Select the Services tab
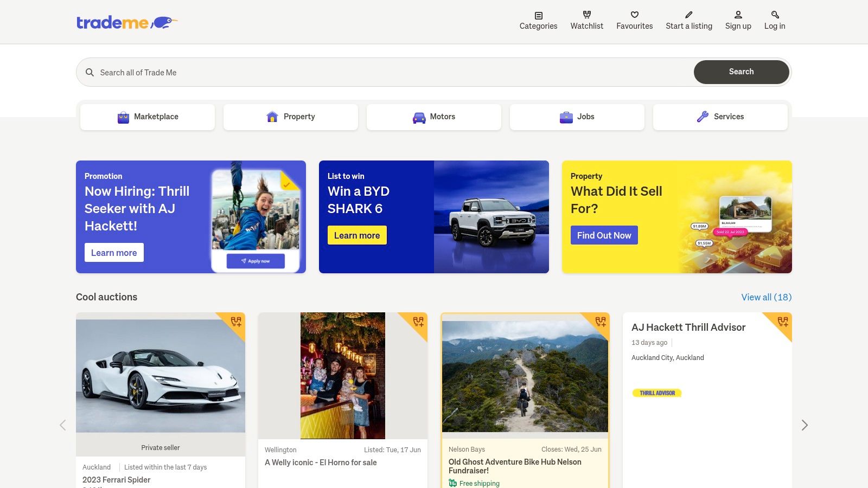Image resolution: width=868 pixels, height=488 pixels. pos(720,117)
